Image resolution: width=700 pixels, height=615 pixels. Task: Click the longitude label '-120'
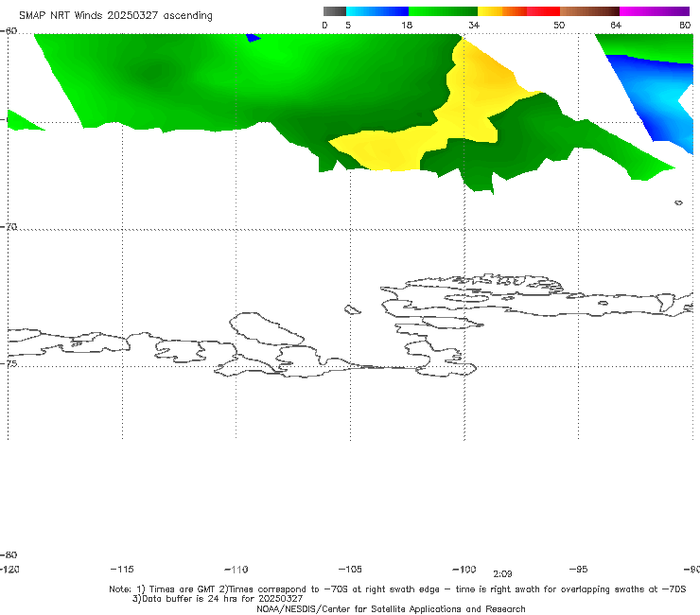tap(9, 569)
